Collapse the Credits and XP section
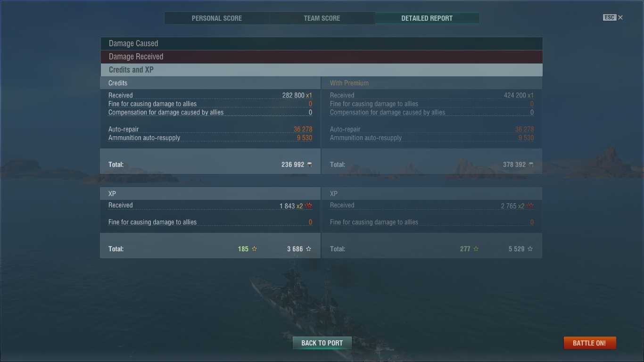Viewport: 644px width, 362px height. click(322, 70)
